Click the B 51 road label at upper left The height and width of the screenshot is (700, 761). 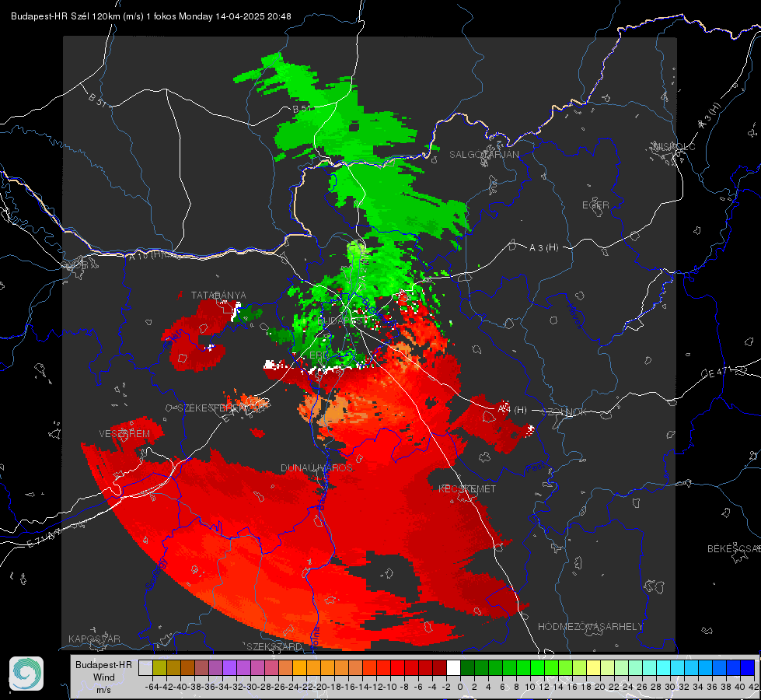(x=98, y=100)
